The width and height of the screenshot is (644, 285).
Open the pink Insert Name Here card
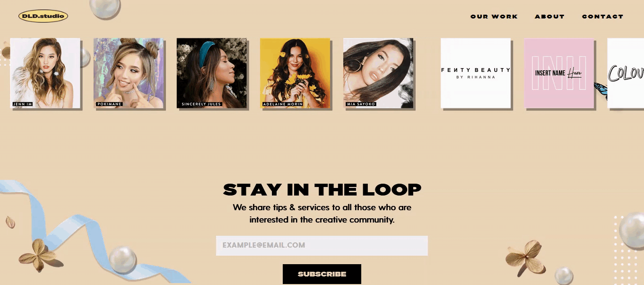click(558, 73)
